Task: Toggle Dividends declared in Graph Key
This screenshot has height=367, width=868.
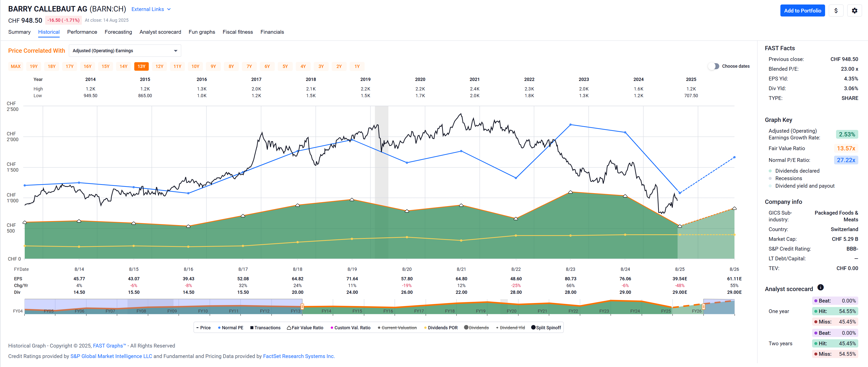Action: pos(797,171)
